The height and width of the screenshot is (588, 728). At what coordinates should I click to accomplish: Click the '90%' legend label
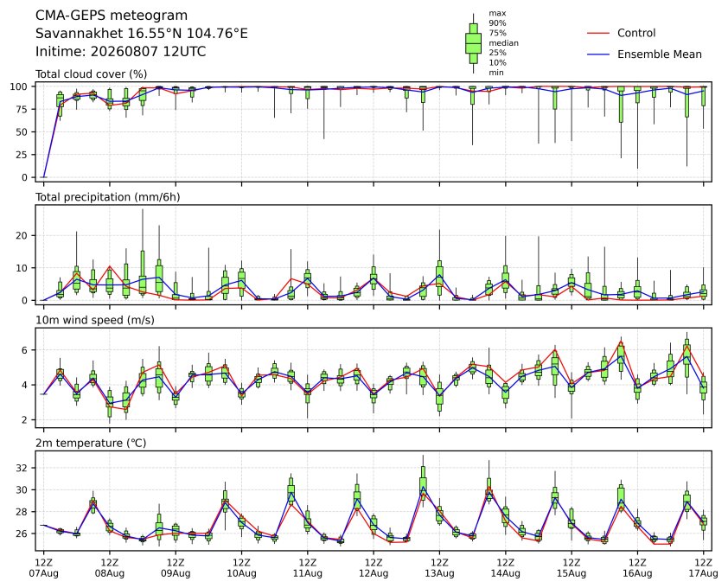pos(497,22)
